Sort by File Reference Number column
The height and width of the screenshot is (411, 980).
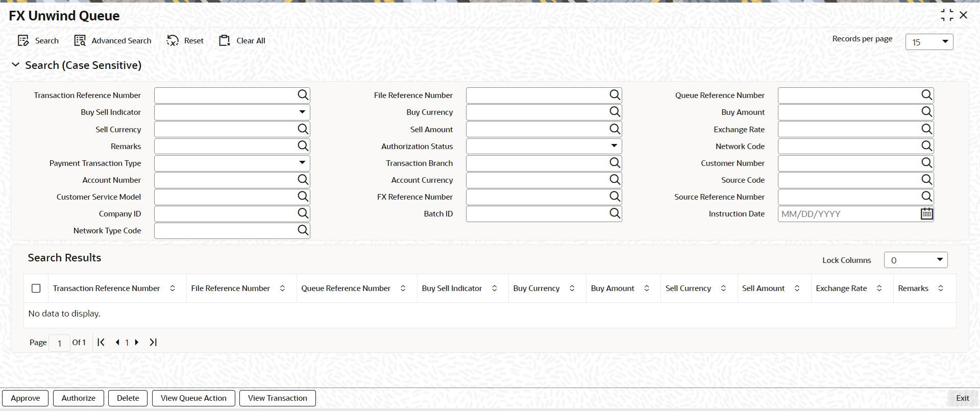(282, 288)
